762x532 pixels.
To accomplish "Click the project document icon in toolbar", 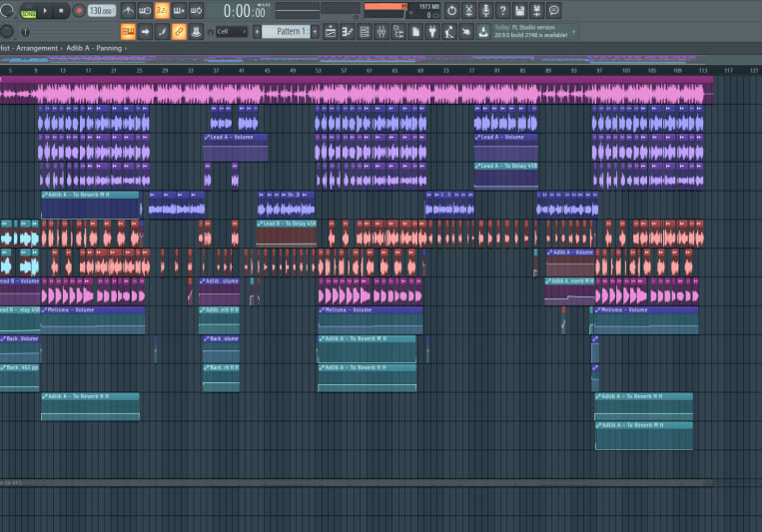I will click(415, 32).
